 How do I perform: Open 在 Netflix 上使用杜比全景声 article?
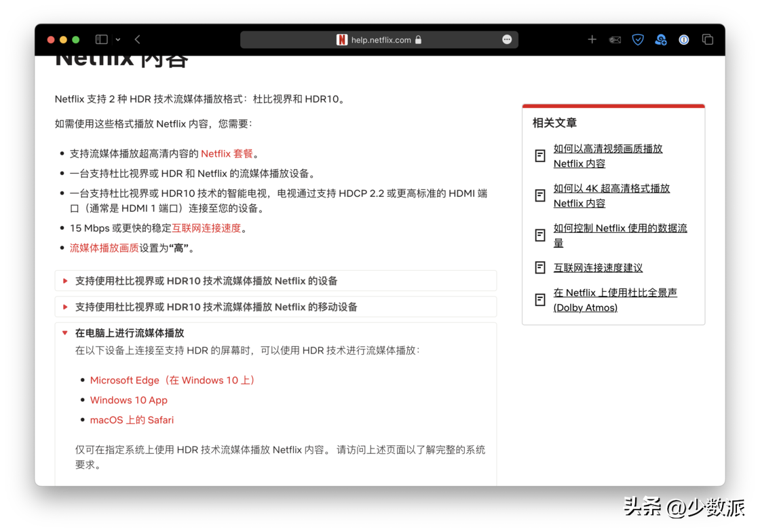[x=615, y=300]
